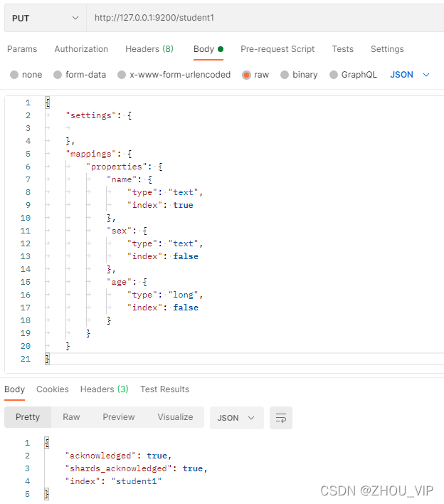This screenshot has width=444, height=504.
Task: Open response JSON format dropdown
Action: pos(237,418)
